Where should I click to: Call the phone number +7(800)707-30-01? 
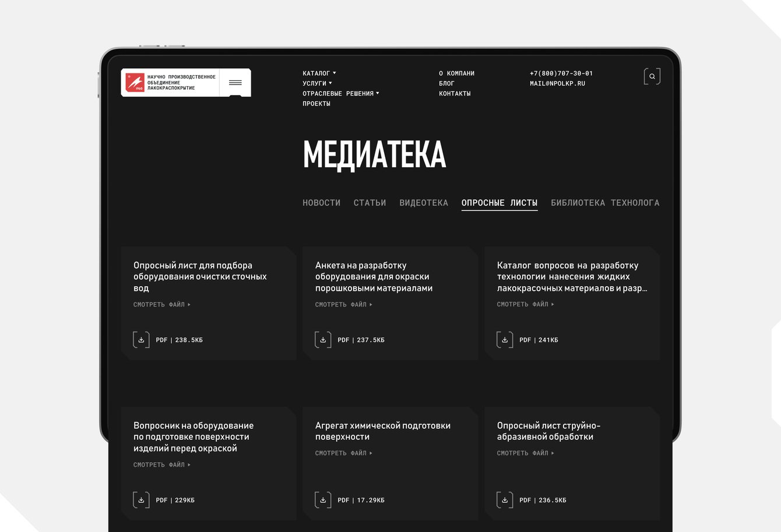561,73
